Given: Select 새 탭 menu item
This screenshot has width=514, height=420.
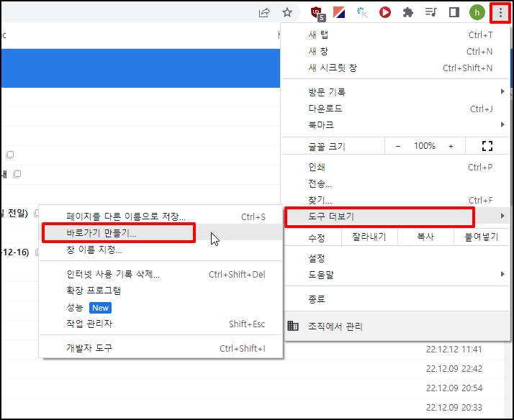Looking at the screenshot, I should click(x=395, y=35).
